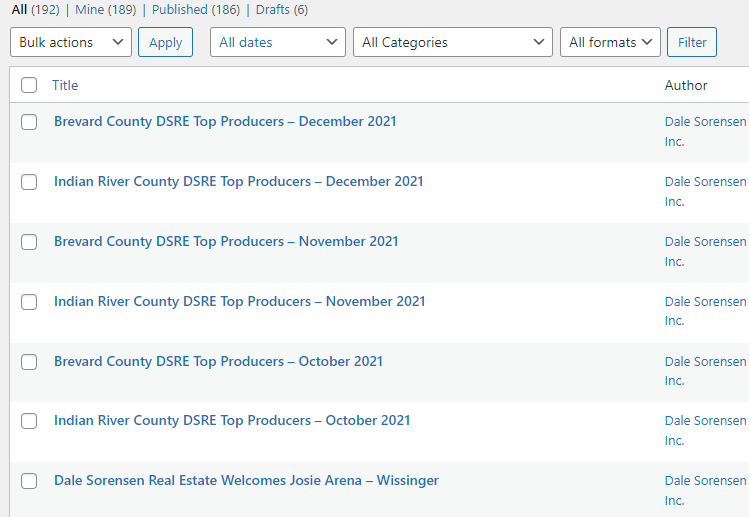The height and width of the screenshot is (517, 749).
Task: Check the Brevard County October 2021 post
Action: click(29, 362)
